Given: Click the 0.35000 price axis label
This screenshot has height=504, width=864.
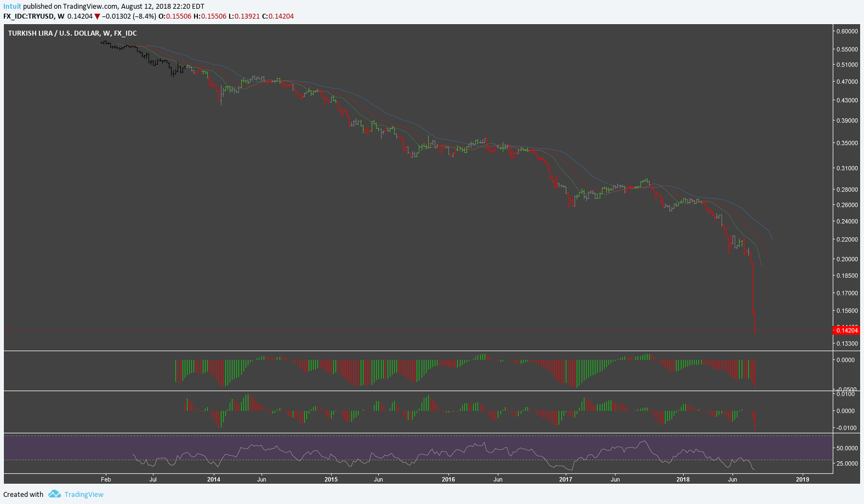Looking at the screenshot, I should click(847, 143).
